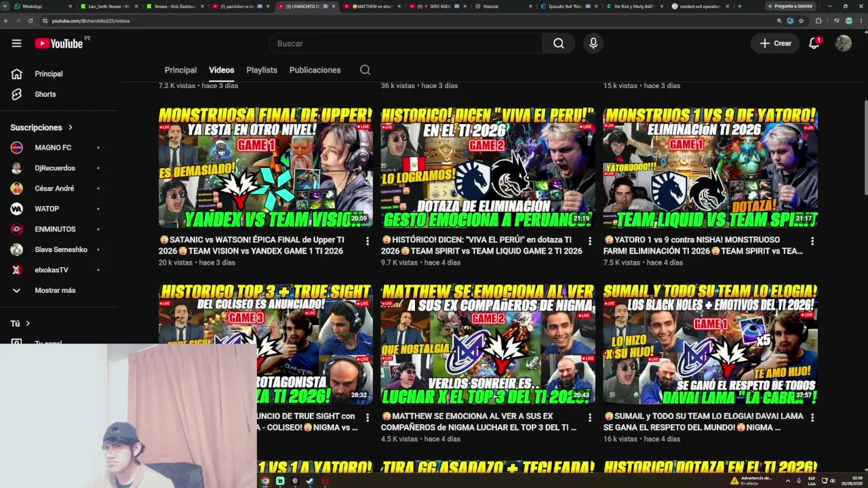Viewport: 868px width, 488px height.
Task: Open the taskbar clock and date
Action: tap(852, 481)
